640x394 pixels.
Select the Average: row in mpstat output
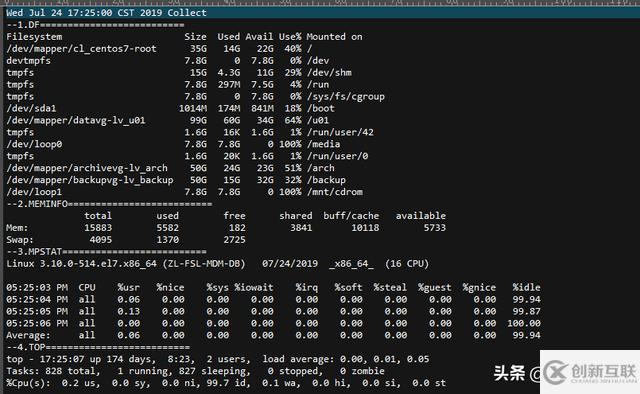tap(273, 335)
